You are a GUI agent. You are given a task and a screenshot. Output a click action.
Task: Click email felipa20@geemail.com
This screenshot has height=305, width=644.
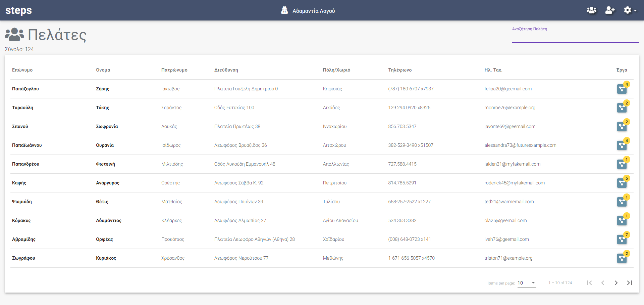click(508, 89)
